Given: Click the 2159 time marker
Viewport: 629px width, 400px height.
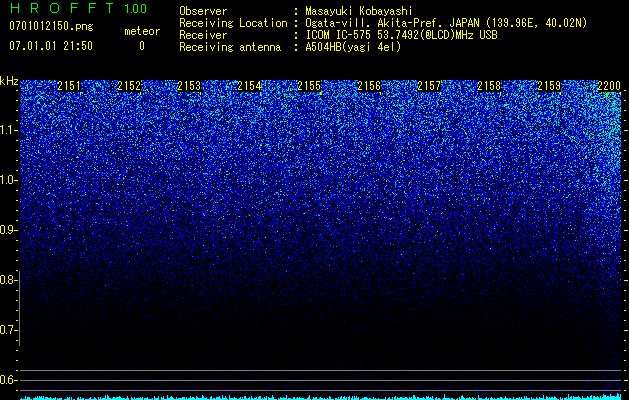Looking at the screenshot, I should click(x=549, y=86).
